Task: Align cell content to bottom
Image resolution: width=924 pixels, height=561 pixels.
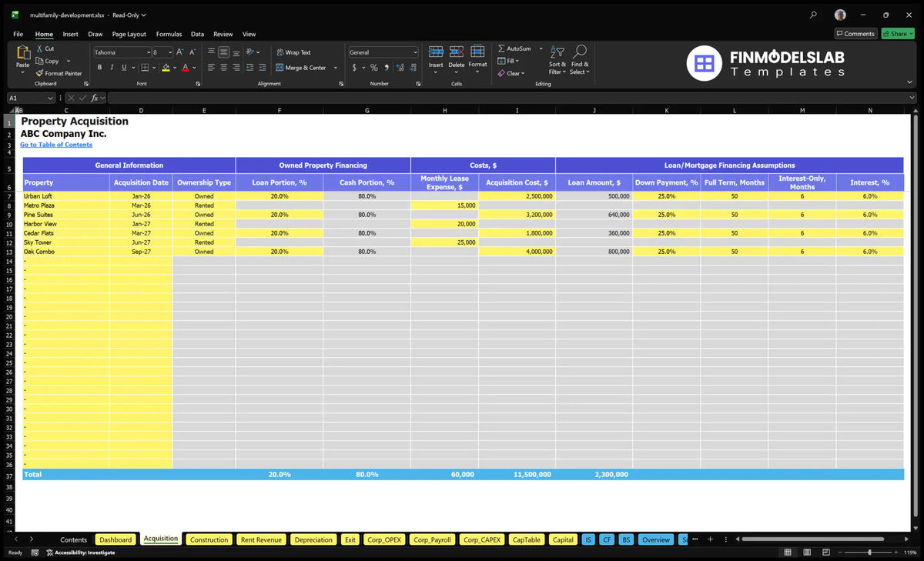Action: pos(236,52)
